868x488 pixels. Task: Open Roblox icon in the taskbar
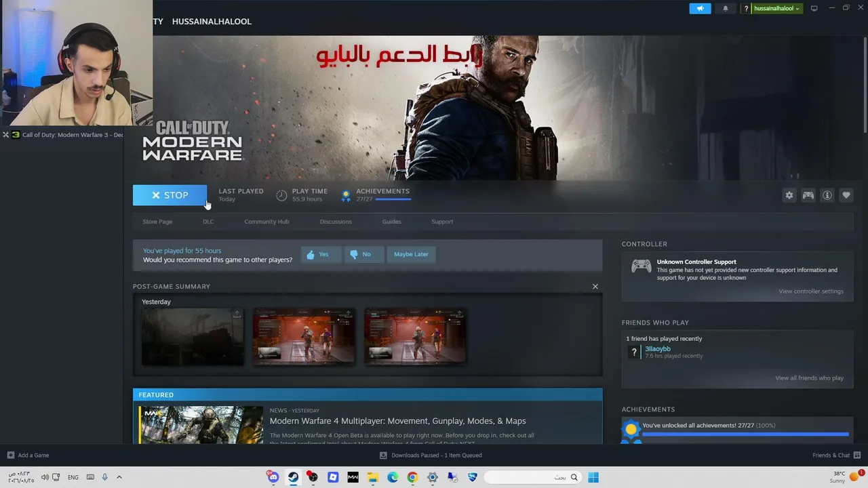333,477
